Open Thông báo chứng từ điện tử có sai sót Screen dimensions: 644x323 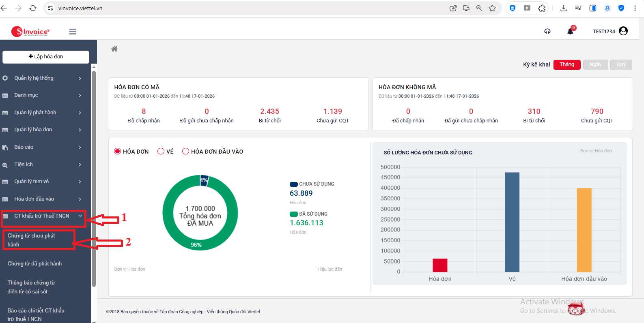31,287
